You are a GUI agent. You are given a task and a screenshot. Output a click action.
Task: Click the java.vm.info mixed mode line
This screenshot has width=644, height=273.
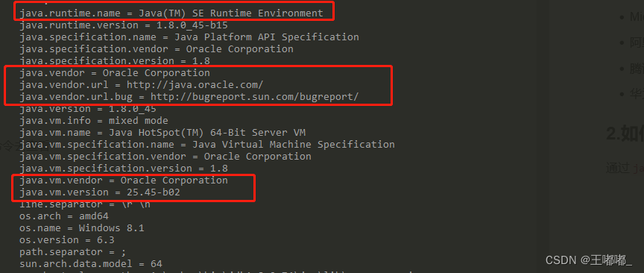(94, 121)
